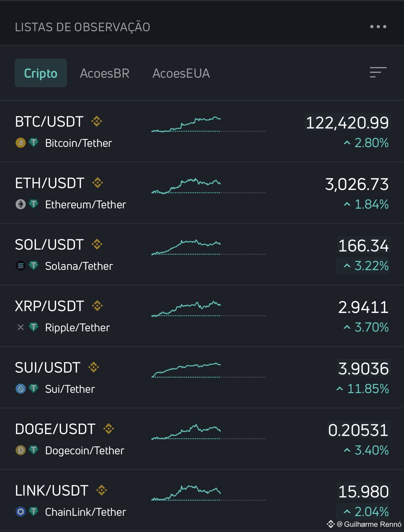The image size is (404, 532).
Task: Click the XRP coin icon
Action: (21, 327)
